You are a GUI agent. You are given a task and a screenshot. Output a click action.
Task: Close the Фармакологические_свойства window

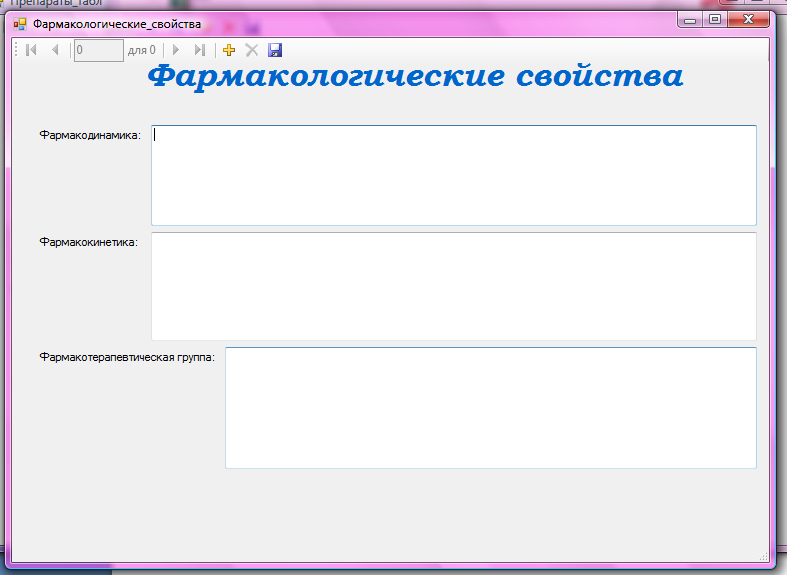pos(748,20)
